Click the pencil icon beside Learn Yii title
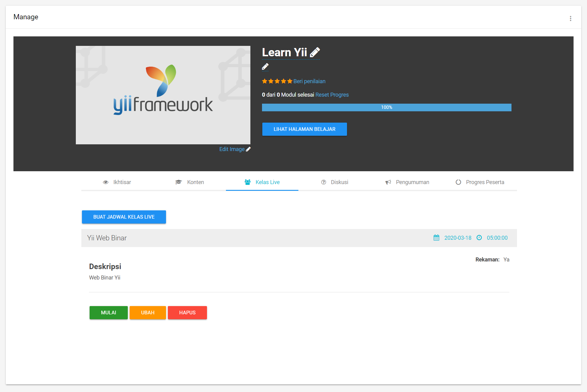 (315, 52)
